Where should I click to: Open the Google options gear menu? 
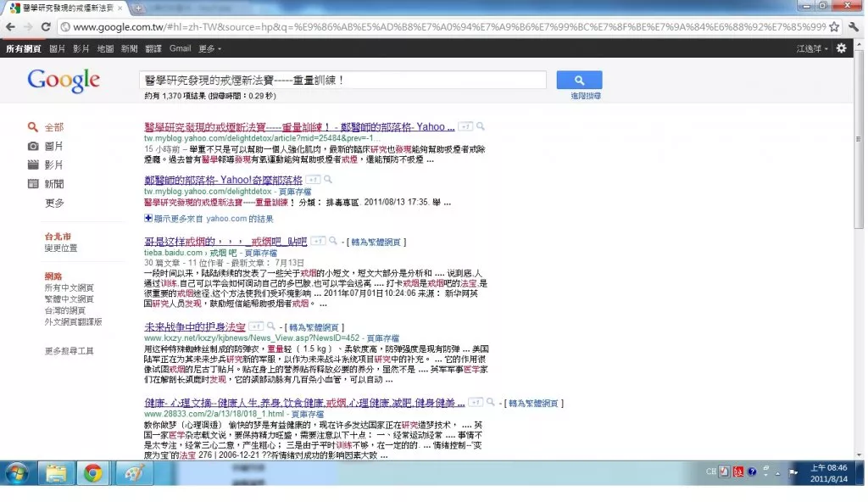(x=842, y=48)
